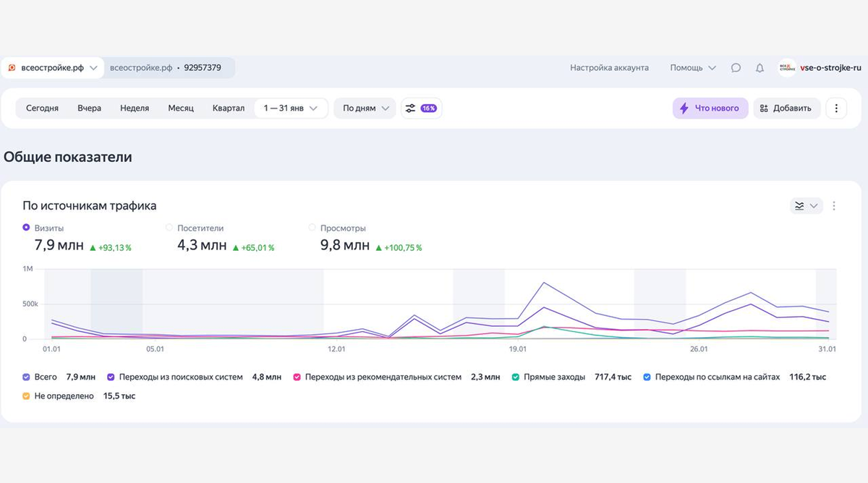Switch period to Квартал

(229, 108)
